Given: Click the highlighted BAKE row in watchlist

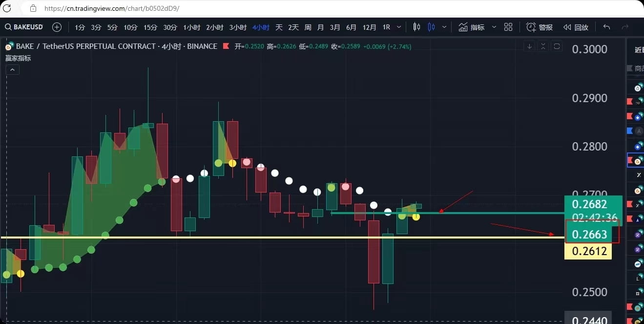Looking at the screenshot, I should [636, 161].
